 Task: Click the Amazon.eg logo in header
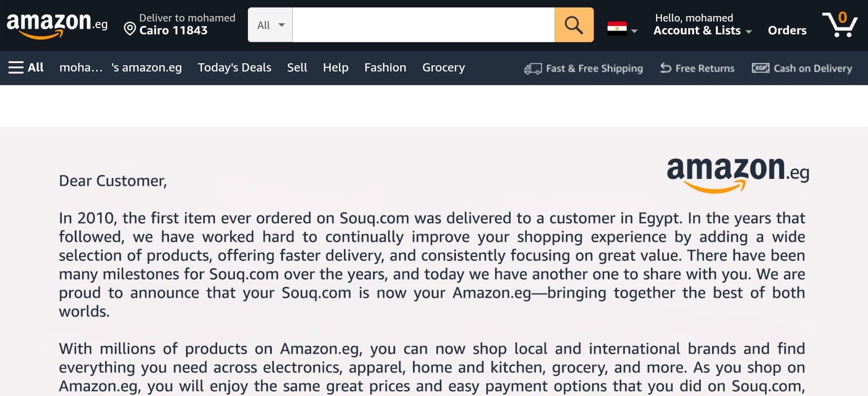[x=57, y=25]
